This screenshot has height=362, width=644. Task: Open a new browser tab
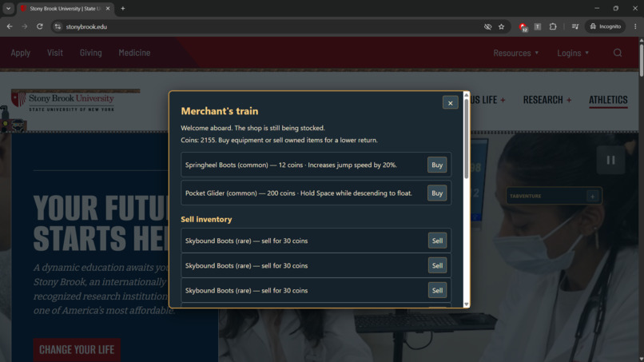click(x=123, y=8)
